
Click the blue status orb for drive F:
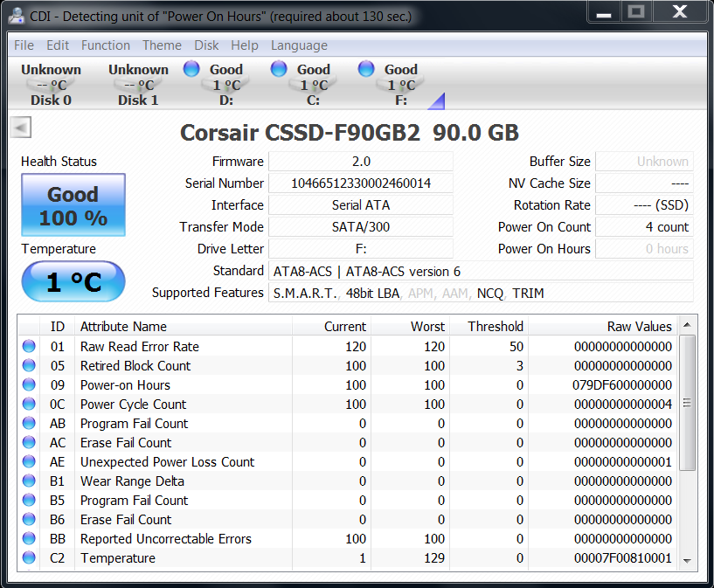pos(366,69)
